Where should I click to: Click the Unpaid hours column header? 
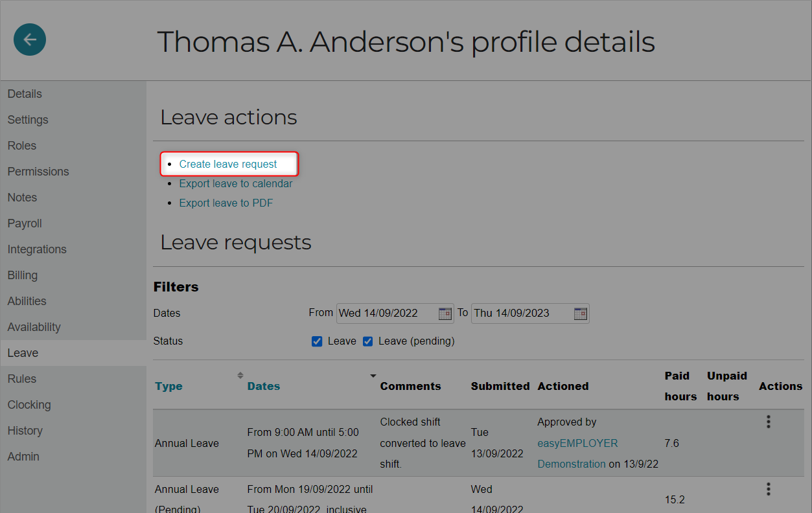click(x=727, y=386)
